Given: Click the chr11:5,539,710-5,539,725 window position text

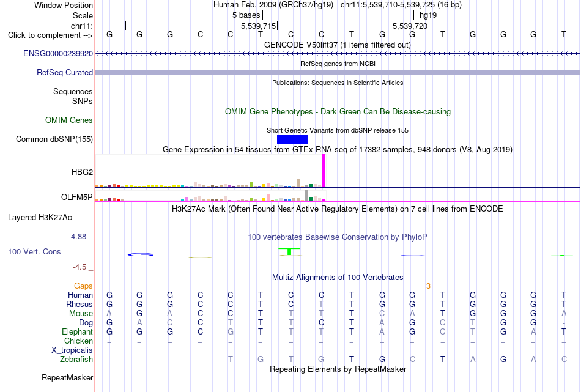Looking at the screenshot, I should (x=401, y=5).
